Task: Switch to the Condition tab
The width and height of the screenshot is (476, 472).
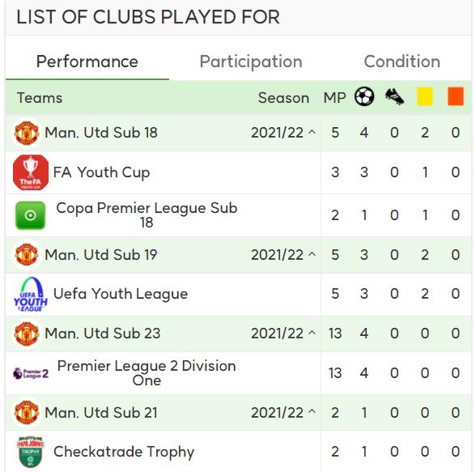Action: coord(402,62)
